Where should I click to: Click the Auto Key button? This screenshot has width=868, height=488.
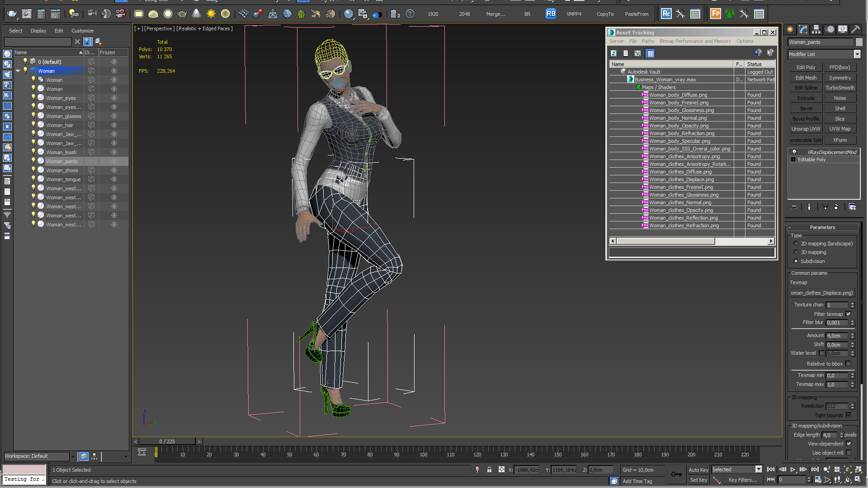(698, 470)
